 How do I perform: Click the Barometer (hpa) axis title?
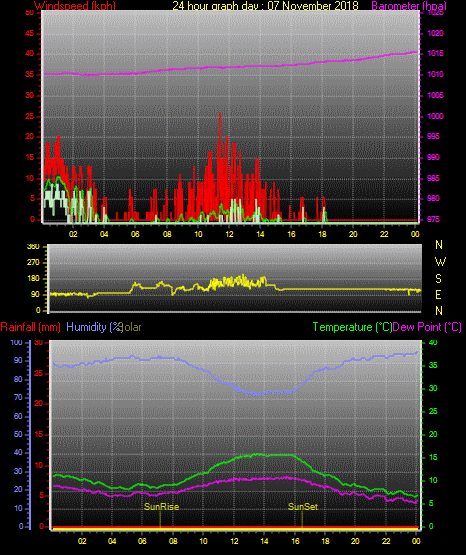[x=409, y=6]
